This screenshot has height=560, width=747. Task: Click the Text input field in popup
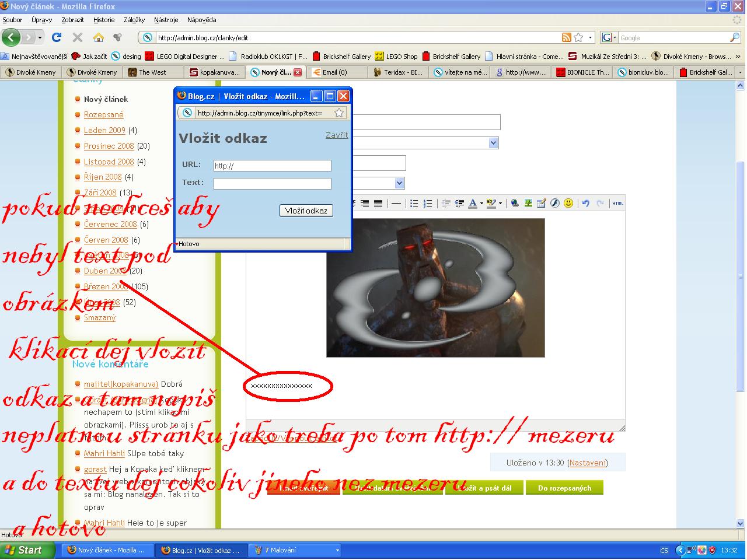(x=273, y=184)
